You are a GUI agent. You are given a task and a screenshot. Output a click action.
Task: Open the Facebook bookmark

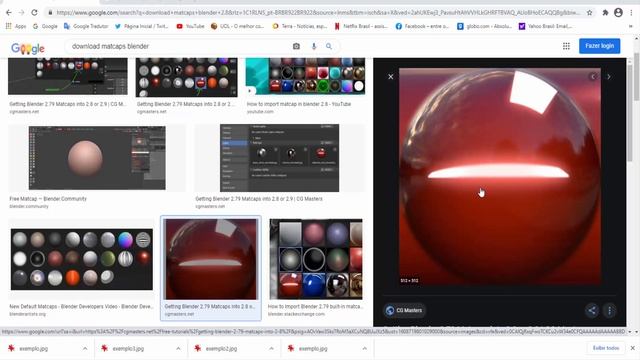tap(422, 26)
